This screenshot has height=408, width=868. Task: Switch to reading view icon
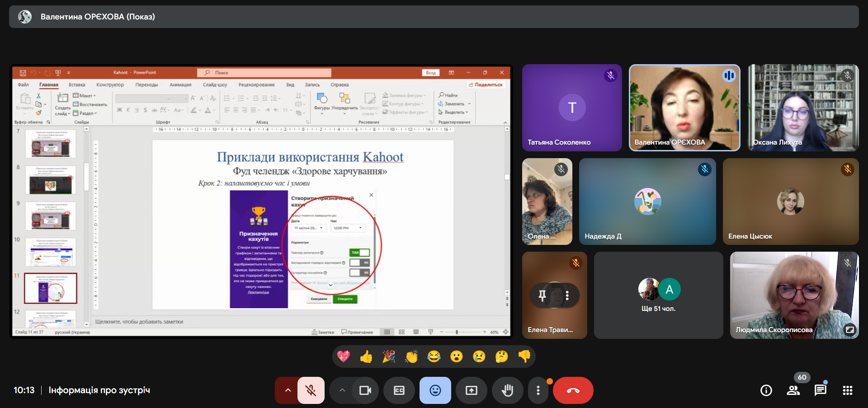coord(416,332)
